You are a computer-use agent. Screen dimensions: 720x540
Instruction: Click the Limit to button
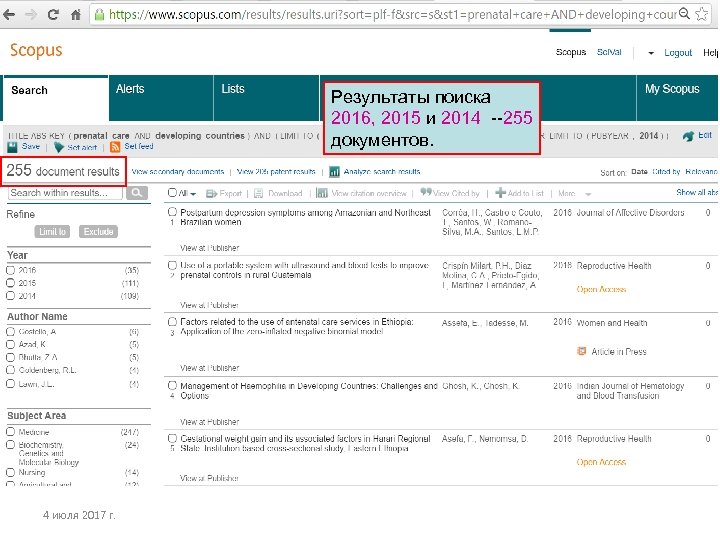coord(52,231)
